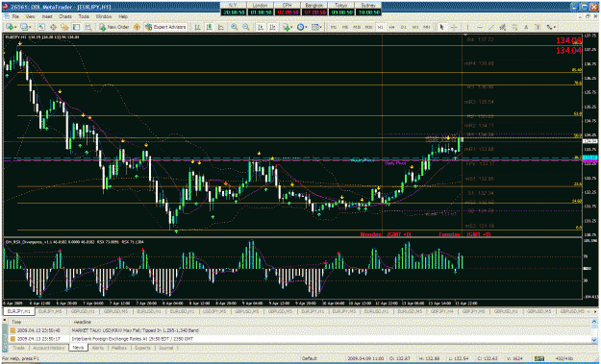Switch timeframe to MN
This screenshot has height=364, width=601.
tap(427, 27)
